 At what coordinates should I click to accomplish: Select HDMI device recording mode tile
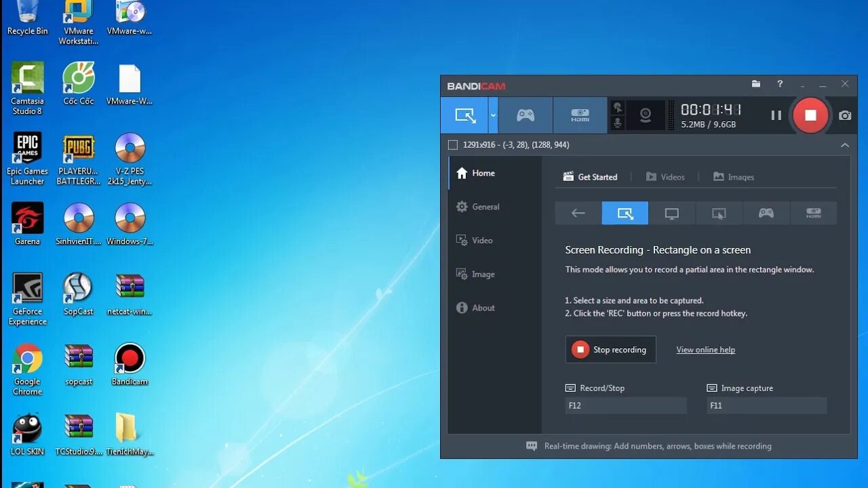click(813, 213)
